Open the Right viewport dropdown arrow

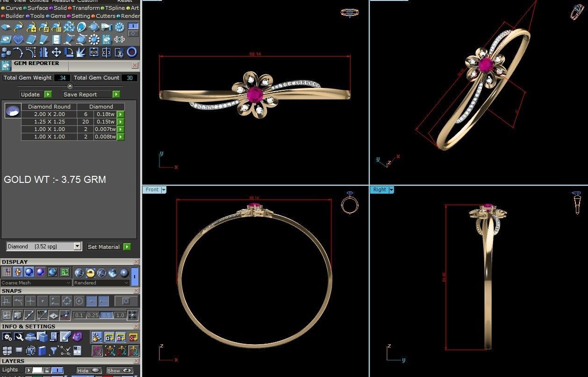pos(391,189)
